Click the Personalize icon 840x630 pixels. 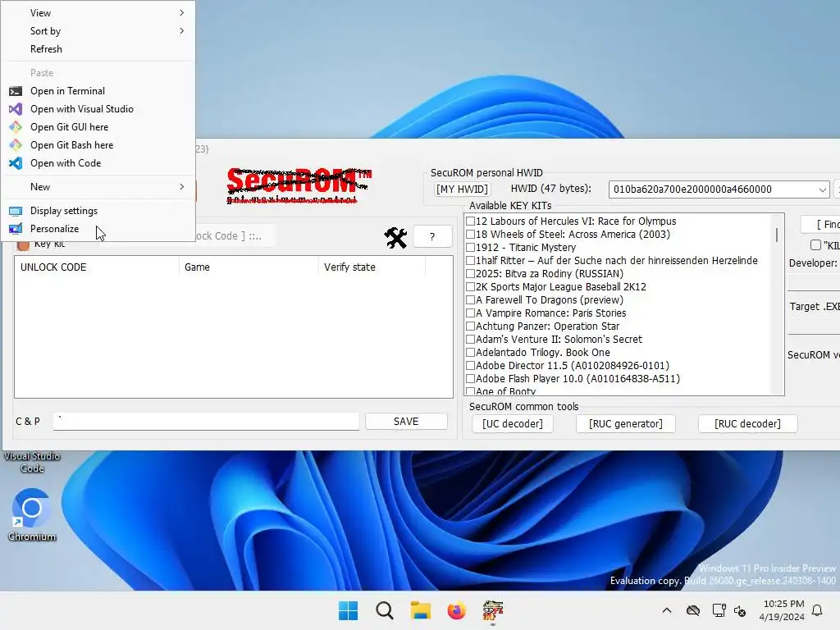[x=16, y=229]
